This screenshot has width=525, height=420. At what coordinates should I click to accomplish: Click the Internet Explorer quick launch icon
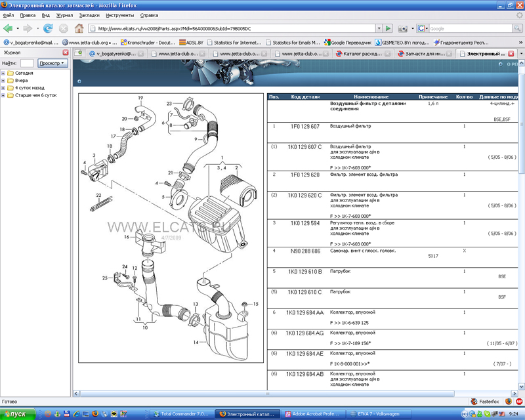[x=76, y=414]
